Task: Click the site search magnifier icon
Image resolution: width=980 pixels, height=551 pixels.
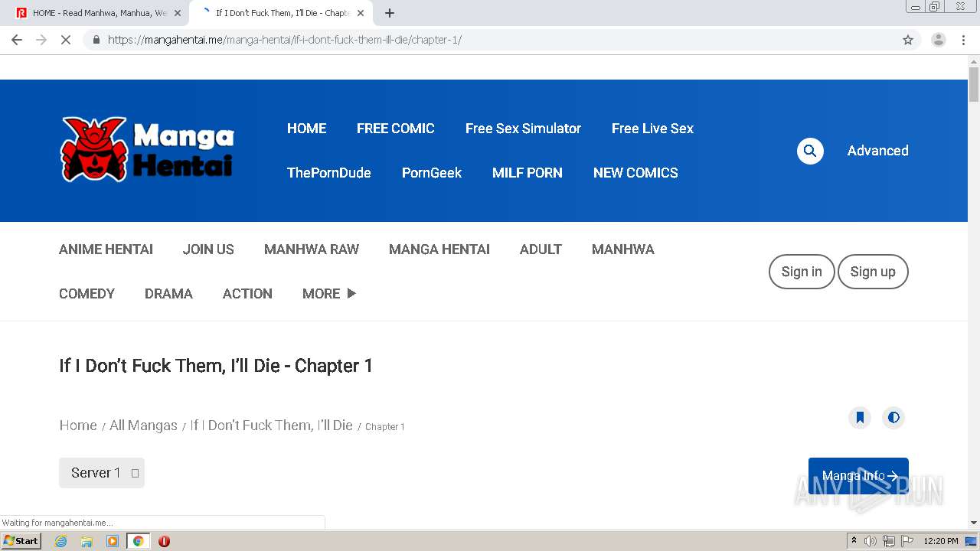Action: pos(810,151)
